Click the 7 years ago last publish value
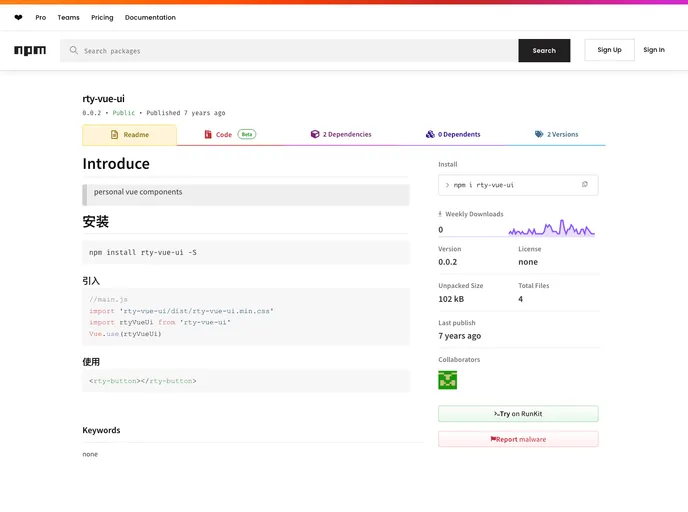The image size is (688, 512). pos(459,336)
